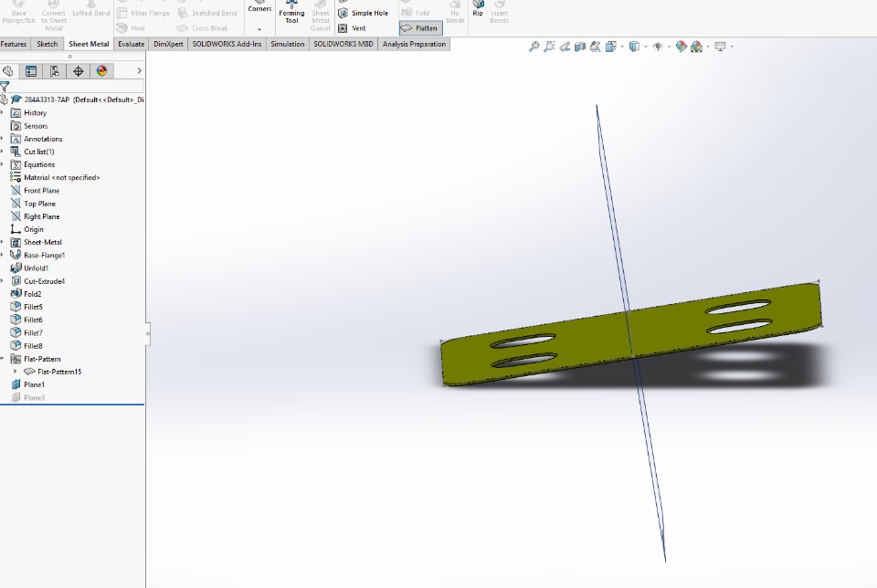
Task: Open the View Orientation dropdown arrow
Action: (622, 47)
